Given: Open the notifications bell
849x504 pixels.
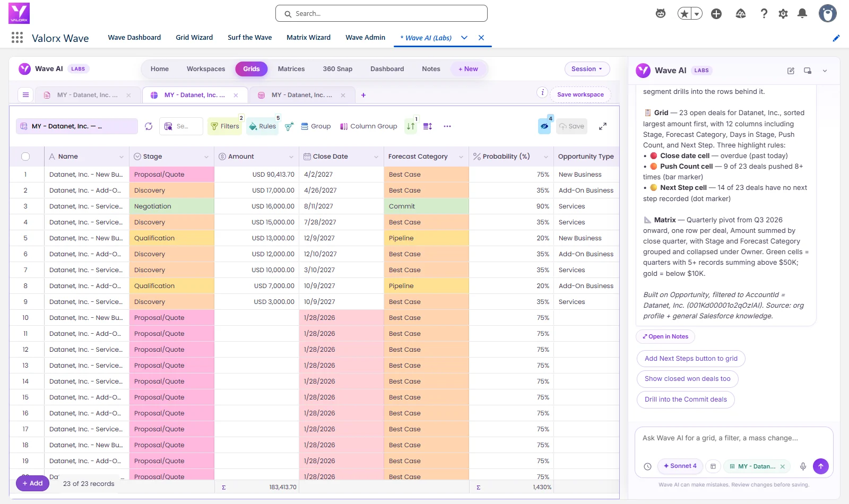Looking at the screenshot, I should (802, 14).
